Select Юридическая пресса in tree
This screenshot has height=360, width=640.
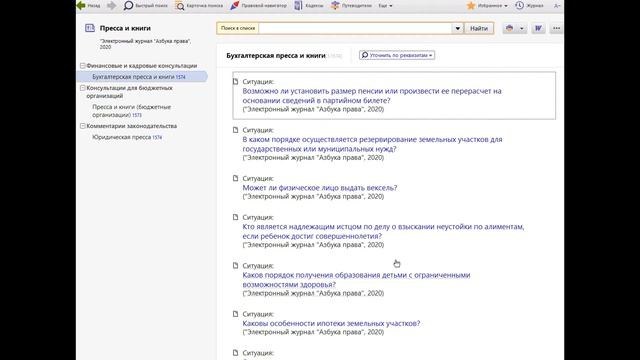pyautogui.click(x=127, y=137)
